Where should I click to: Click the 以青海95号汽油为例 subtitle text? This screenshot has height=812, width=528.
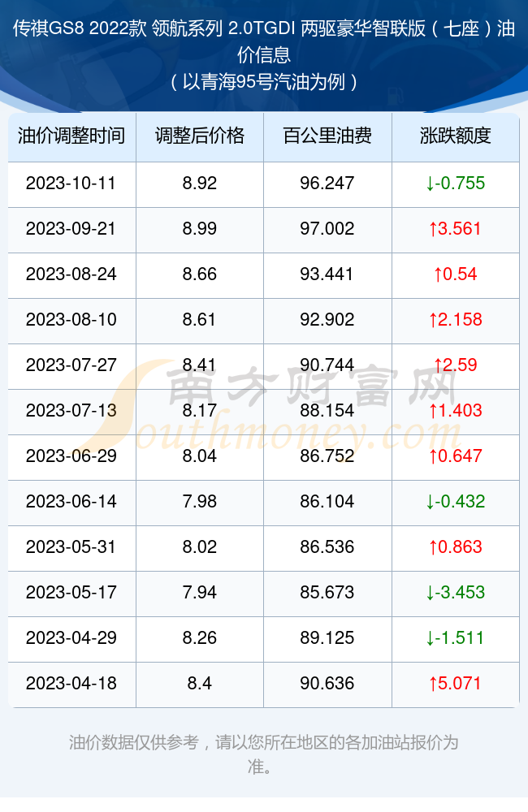click(x=264, y=82)
